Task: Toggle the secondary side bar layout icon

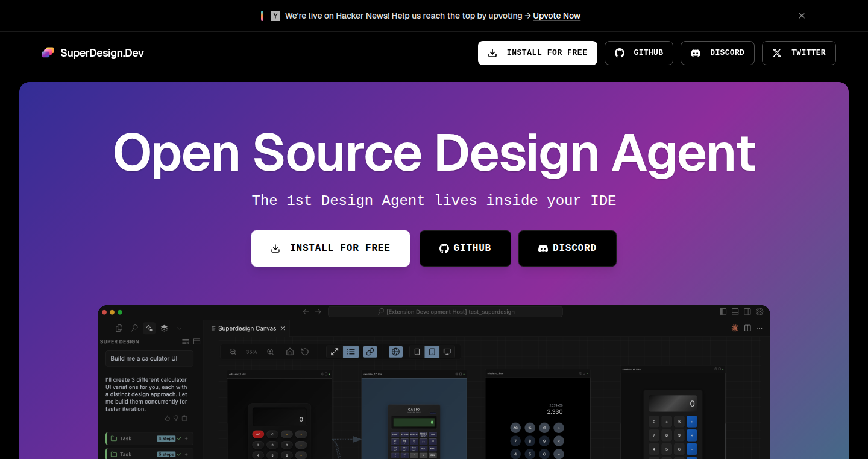Action: point(747,312)
